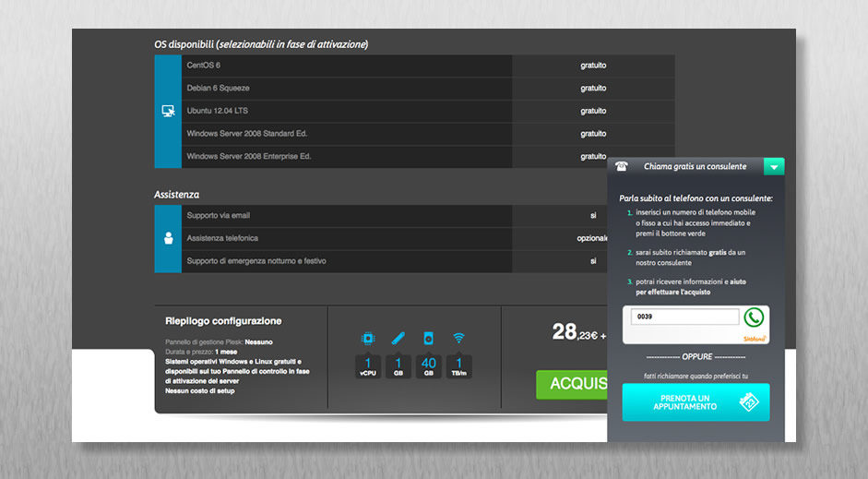Select the Debian 6 Squeeze row
Screen dimensions: 868x479
(347, 89)
